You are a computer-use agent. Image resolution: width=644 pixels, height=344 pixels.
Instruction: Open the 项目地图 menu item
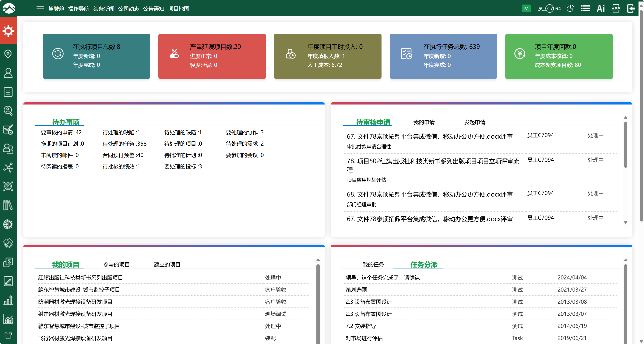pos(178,9)
